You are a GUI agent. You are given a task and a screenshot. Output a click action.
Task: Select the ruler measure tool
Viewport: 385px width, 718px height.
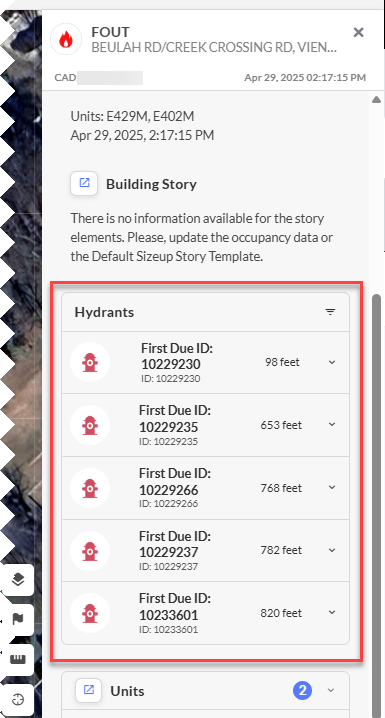[18, 659]
